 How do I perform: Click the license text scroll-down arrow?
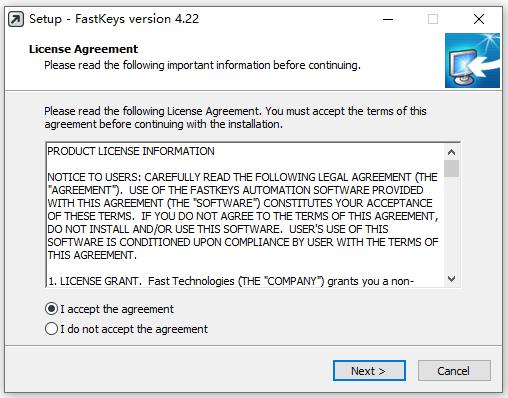tap(452, 279)
